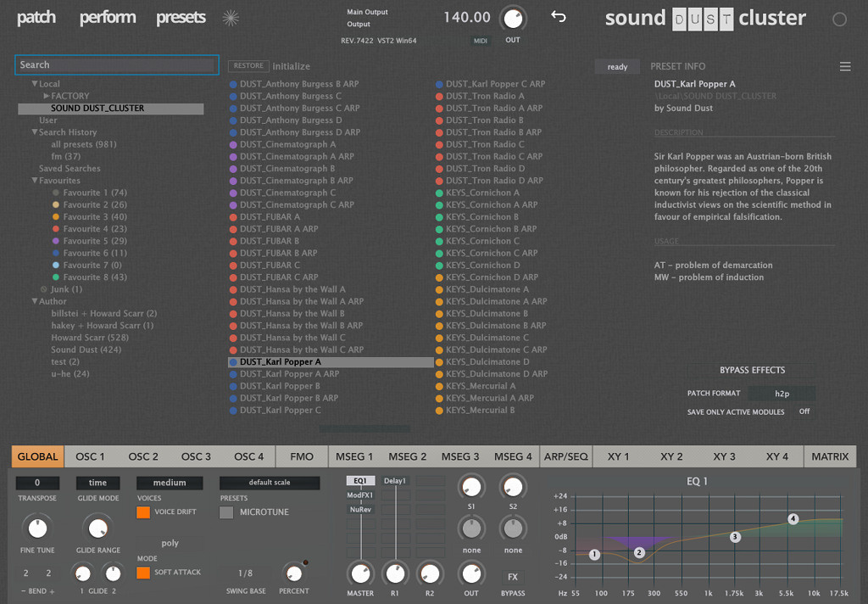
Task: Select EQ band node 2
Action: (x=639, y=552)
